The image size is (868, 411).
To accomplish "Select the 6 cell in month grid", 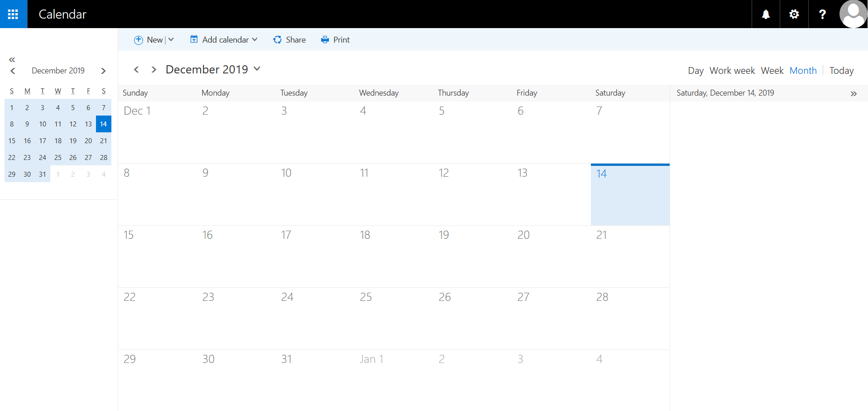I will point(551,132).
